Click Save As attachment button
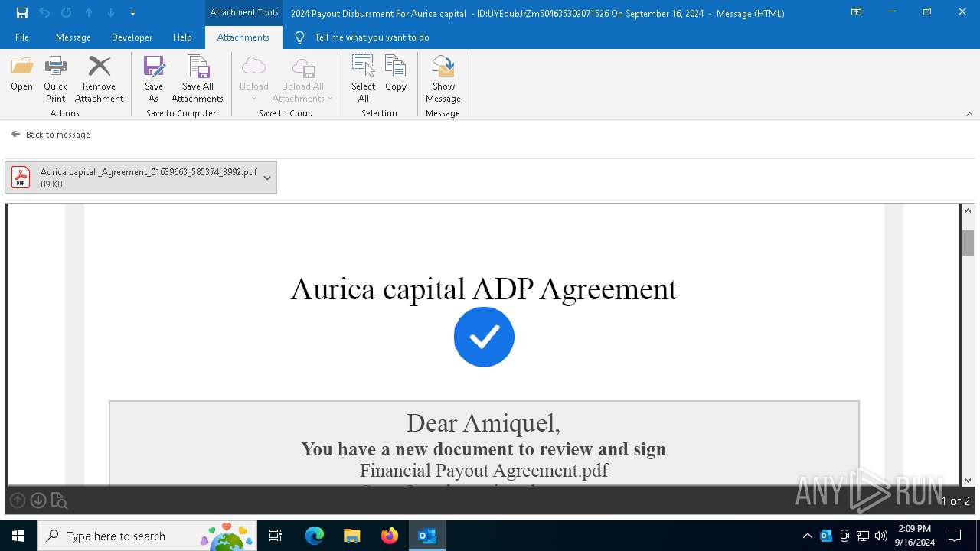 coord(154,80)
